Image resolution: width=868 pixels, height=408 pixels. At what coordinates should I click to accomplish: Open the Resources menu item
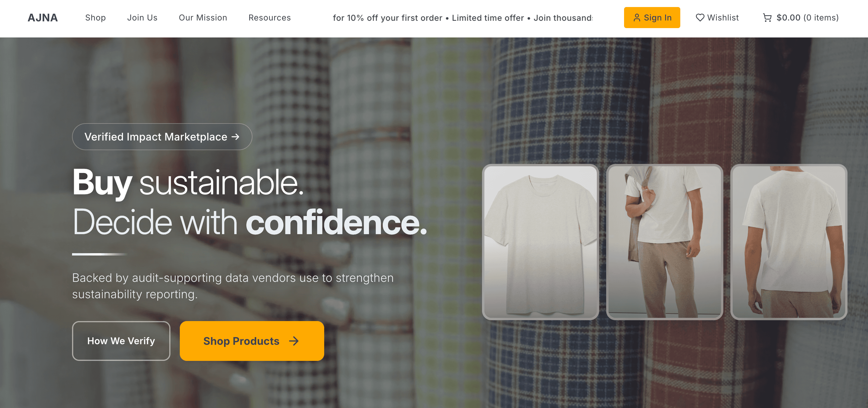(269, 18)
